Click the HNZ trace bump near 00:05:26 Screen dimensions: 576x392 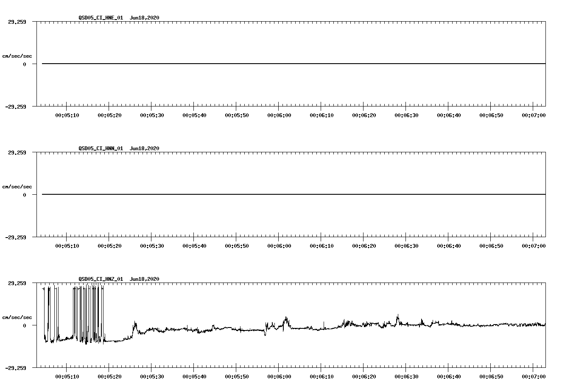click(135, 326)
